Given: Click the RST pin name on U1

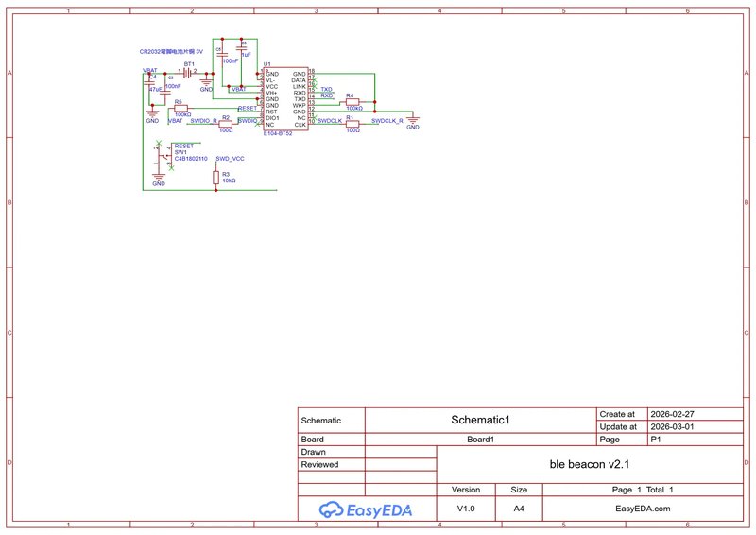Looking at the screenshot, I should pyautogui.click(x=271, y=112).
